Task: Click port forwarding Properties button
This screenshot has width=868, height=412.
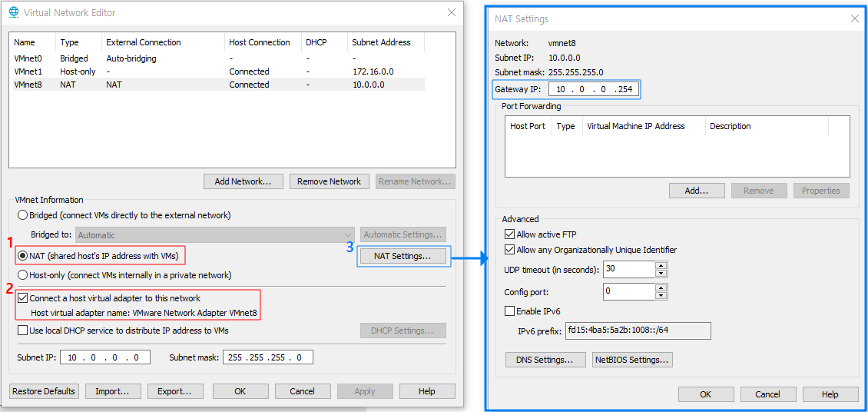Action: click(821, 191)
